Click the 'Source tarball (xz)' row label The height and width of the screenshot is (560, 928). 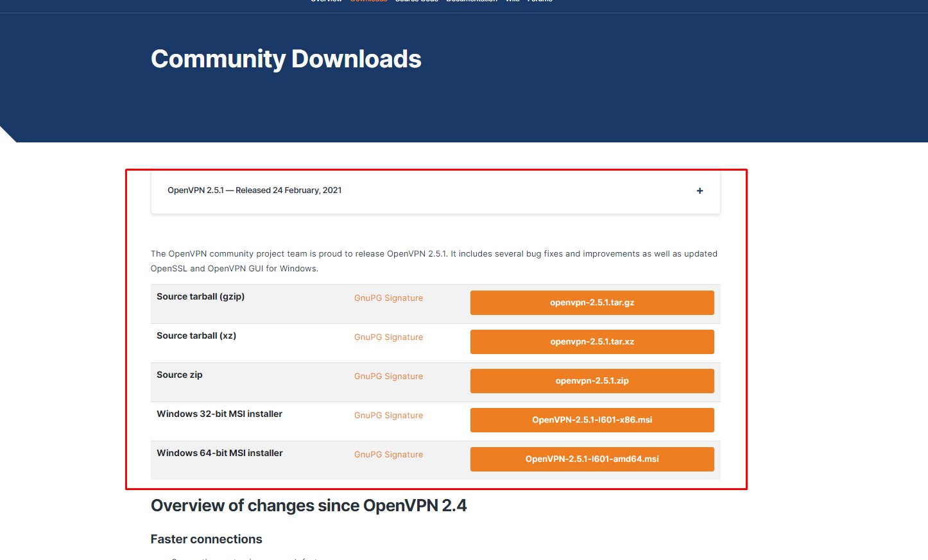(196, 335)
